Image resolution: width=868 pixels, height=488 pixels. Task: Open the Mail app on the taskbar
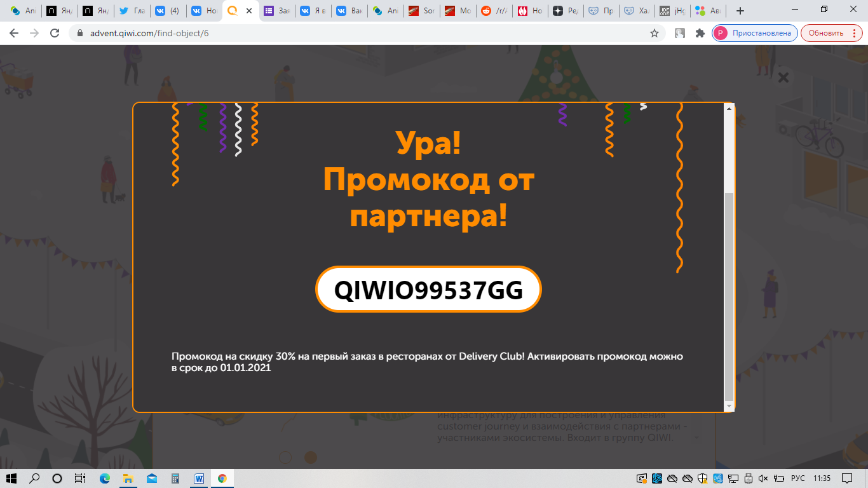click(x=151, y=478)
